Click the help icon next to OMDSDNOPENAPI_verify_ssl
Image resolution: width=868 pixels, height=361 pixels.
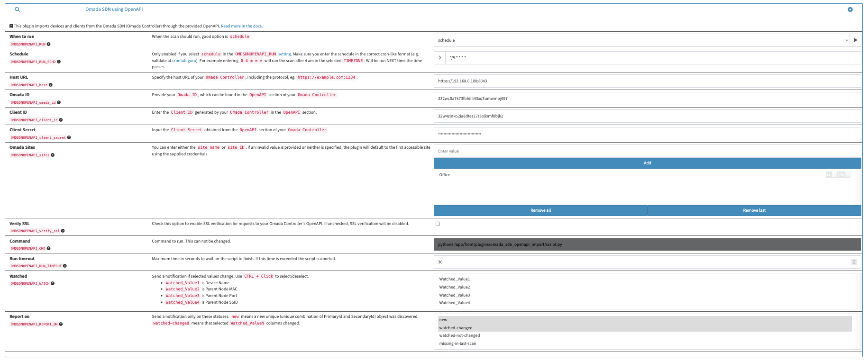pyautogui.click(x=63, y=231)
